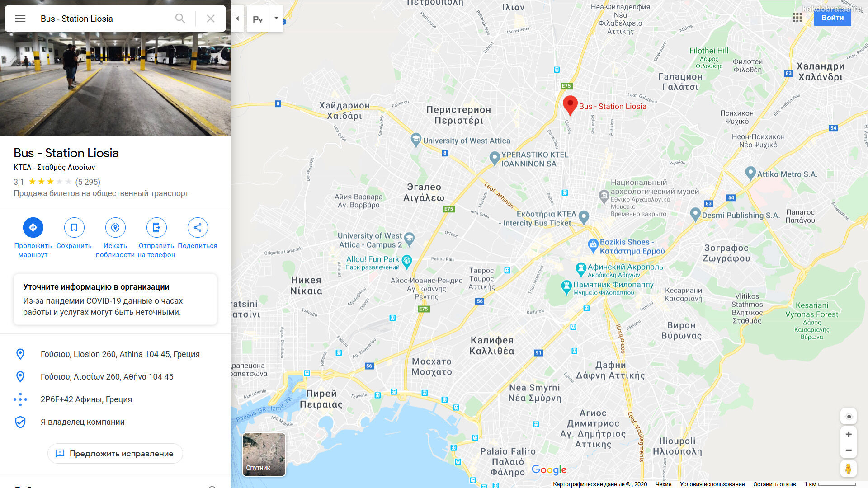Click the search magnifier icon

(x=180, y=19)
